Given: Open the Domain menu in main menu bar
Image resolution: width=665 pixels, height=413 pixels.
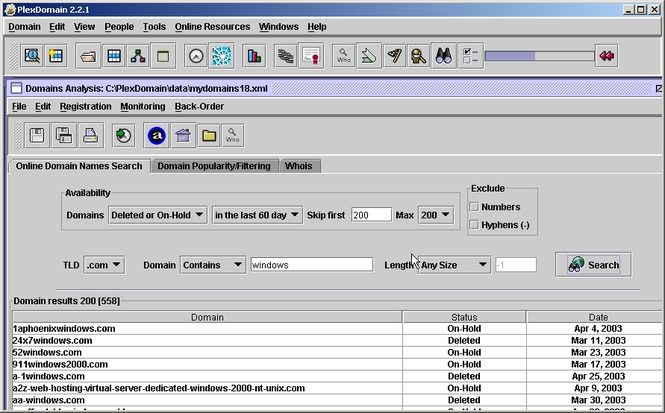Looking at the screenshot, I should (x=25, y=27).
